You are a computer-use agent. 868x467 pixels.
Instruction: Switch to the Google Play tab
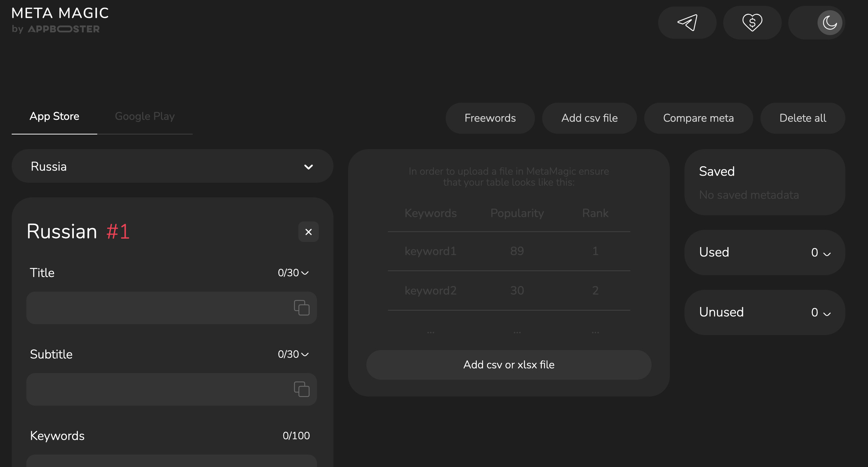[145, 116]
